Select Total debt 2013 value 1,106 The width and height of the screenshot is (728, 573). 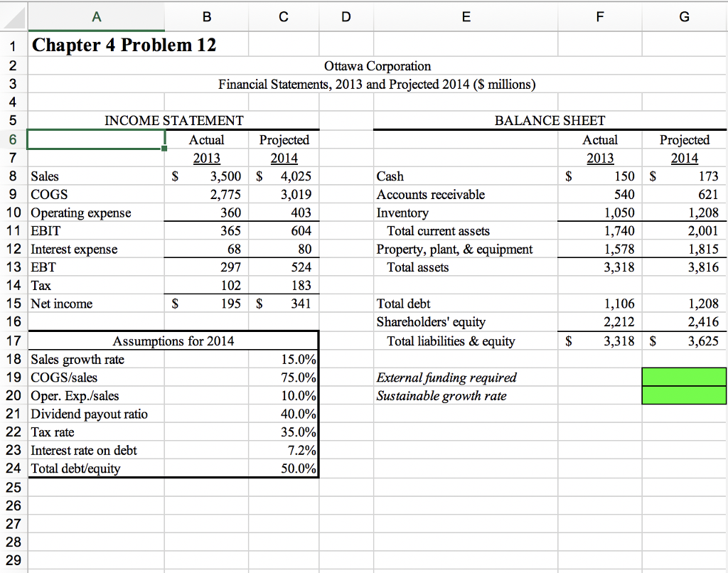(x=600, y=304)
